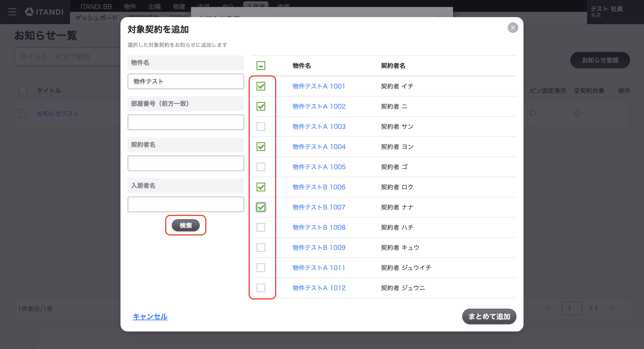Click the 契約者 サン cell

tap(397, 126)
